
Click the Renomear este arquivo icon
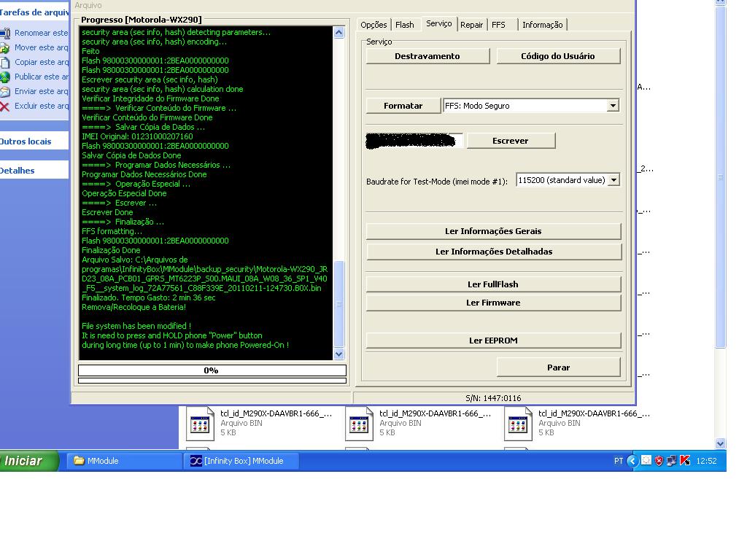[x=5, y=34]
